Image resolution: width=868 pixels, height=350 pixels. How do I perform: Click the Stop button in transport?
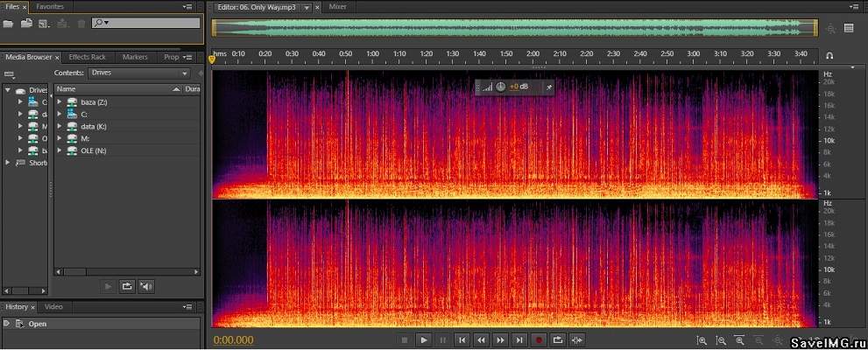(404, 339)
